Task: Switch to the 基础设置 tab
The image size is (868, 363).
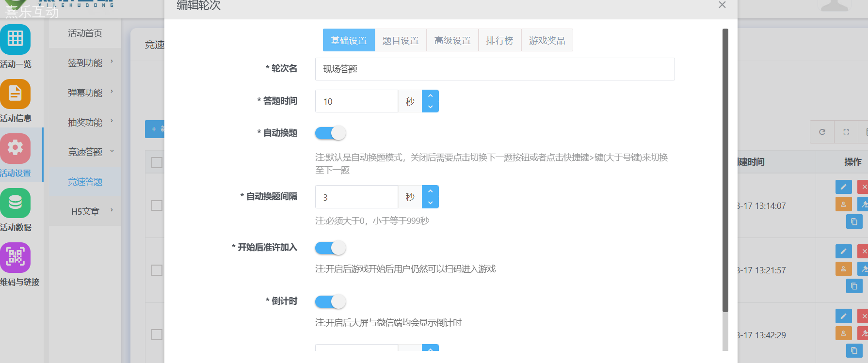Action: 349,40
